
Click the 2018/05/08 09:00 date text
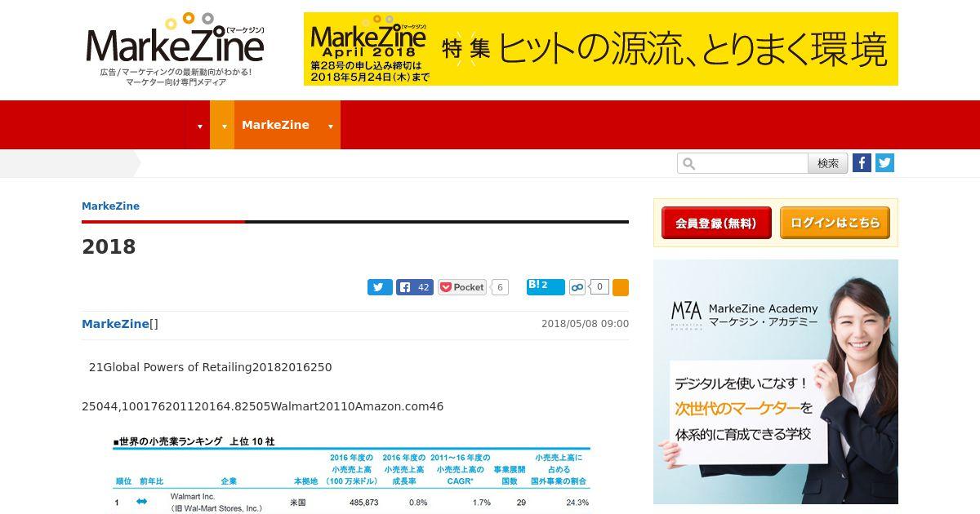(585, 324)
